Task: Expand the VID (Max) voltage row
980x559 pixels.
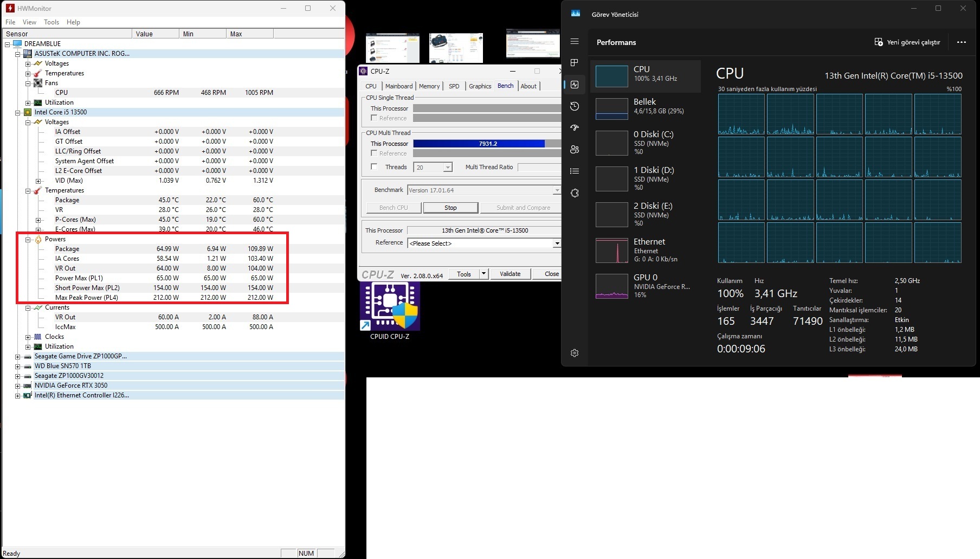Action: (38, 181)
